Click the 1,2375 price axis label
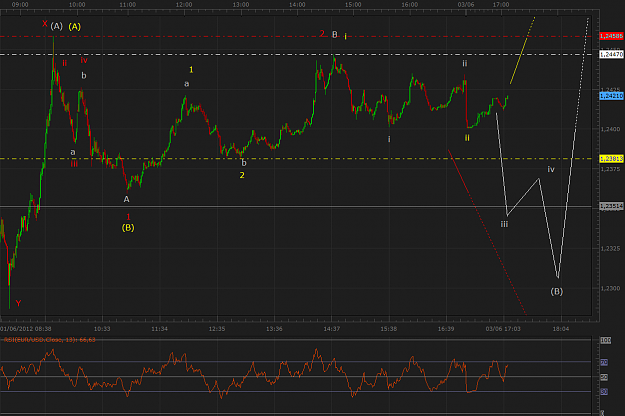625x416 pixels. click(x=610, y=169)
